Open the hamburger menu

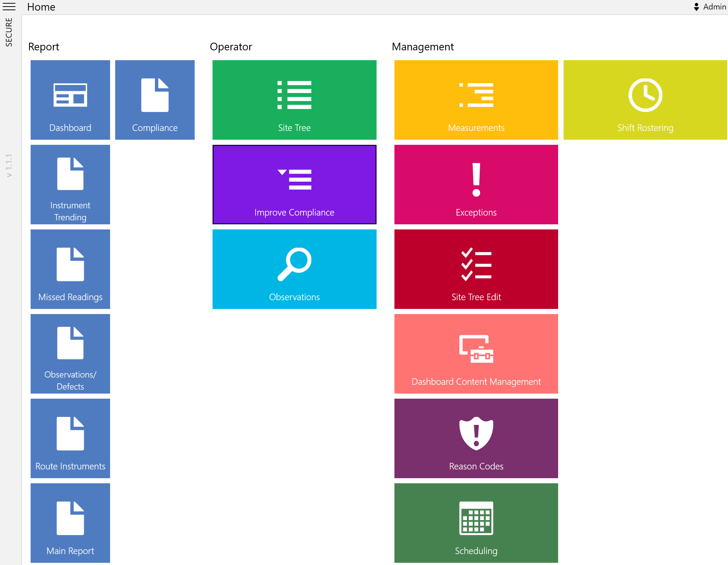point(9,7)
